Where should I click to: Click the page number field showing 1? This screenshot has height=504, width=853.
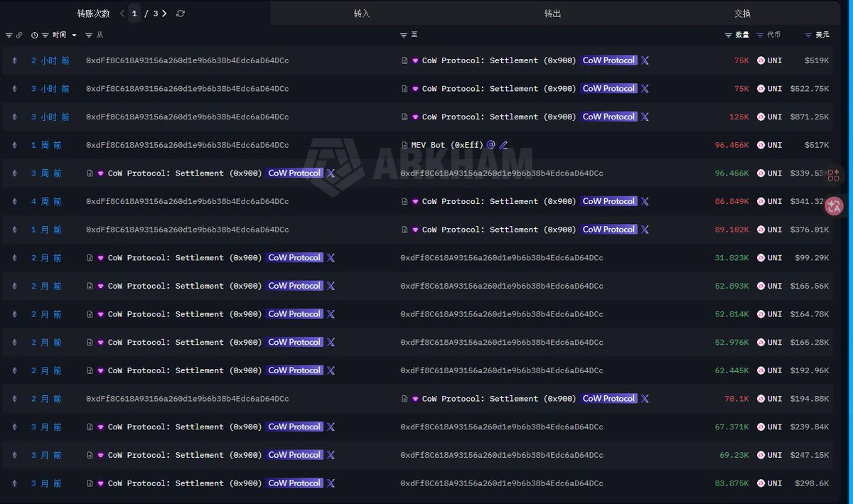click(x=134, y=14)
